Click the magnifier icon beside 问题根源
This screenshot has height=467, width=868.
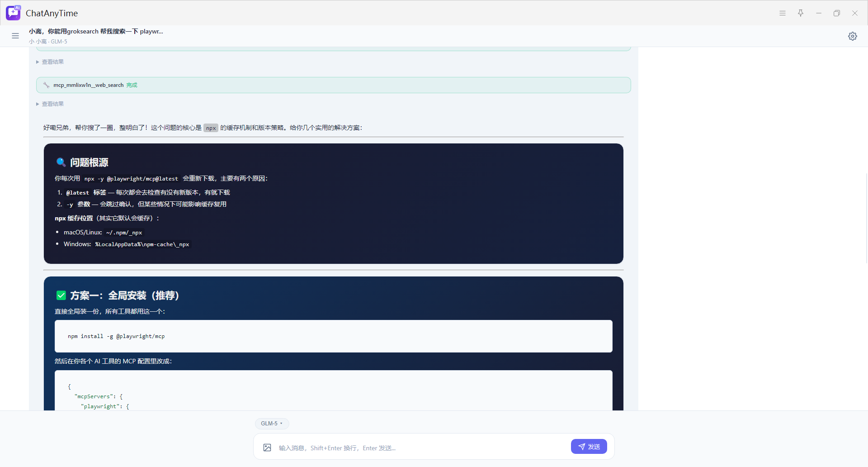click(61, 162)
